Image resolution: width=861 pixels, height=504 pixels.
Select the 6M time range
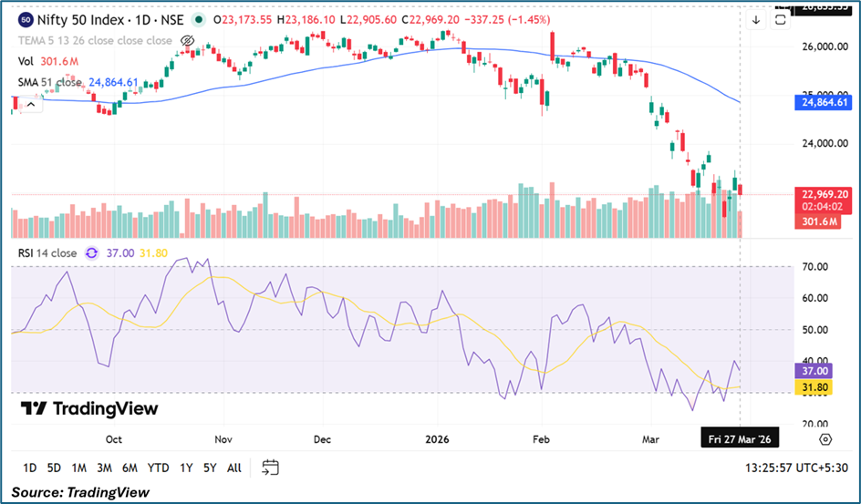(x=130, y=468)
